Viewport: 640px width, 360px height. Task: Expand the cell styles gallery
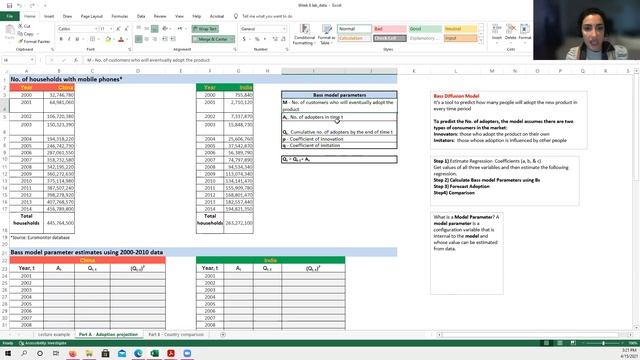tap(481, 41)
